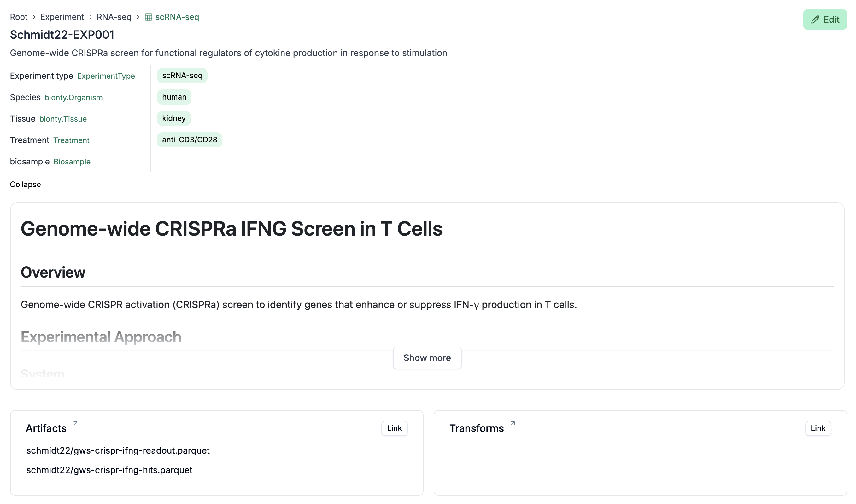Collapse the record details section
The width and height of the screenshot is (856, 504).
26,184
